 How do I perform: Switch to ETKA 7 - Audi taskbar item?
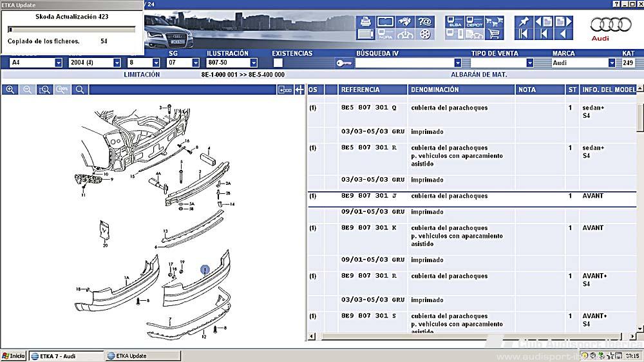coord(66,356)
